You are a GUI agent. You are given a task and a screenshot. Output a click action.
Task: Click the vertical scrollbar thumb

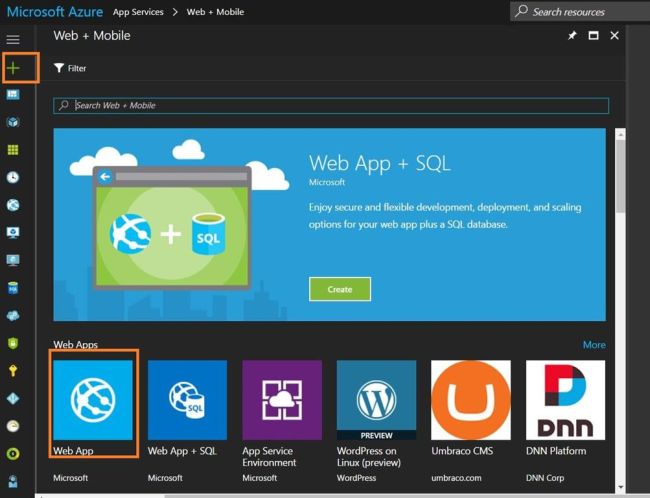[620, 177]
